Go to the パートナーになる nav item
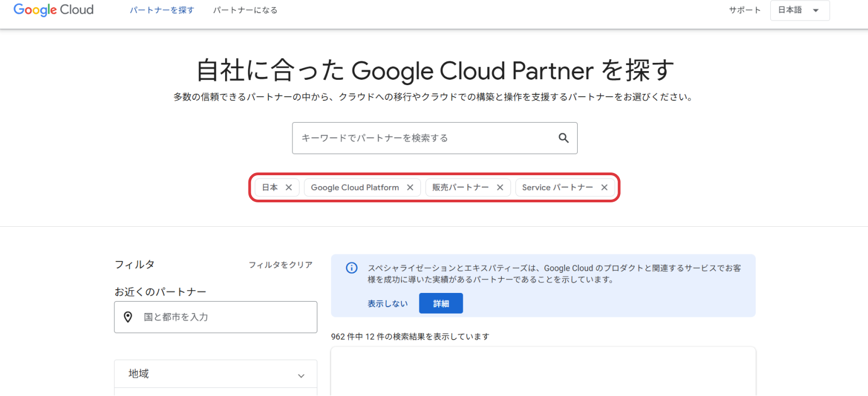This screenshot has width=868, height=396. [x=245, y=10]
